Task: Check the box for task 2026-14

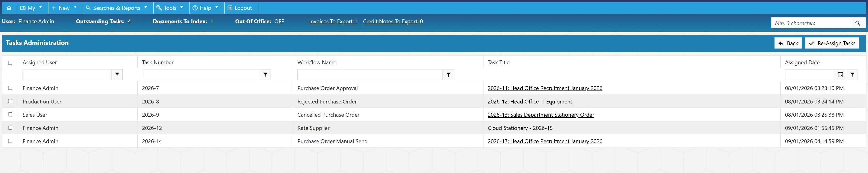Action: click(10, 141)
